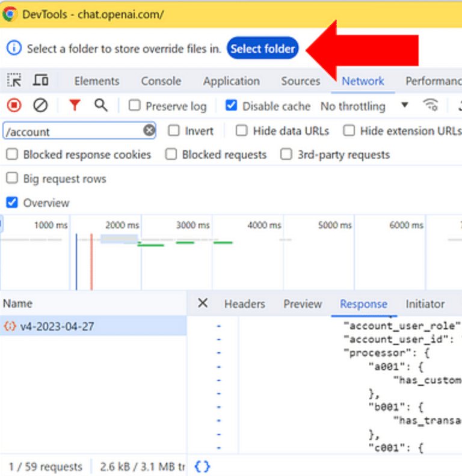The height and width of the screenshot is (476, 462).
Task: Tick the Invert filter checkbox
Action: coord(174,130)
